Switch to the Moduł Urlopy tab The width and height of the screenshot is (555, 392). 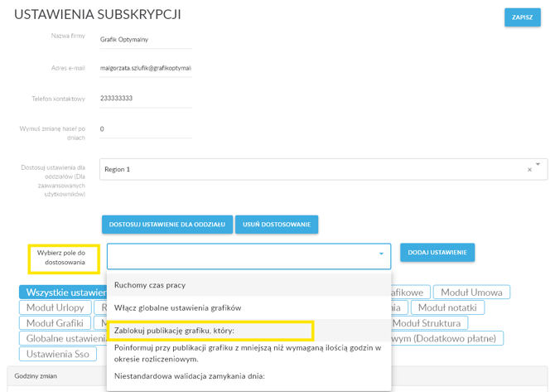pyautogui.click(x=55, y=307)
